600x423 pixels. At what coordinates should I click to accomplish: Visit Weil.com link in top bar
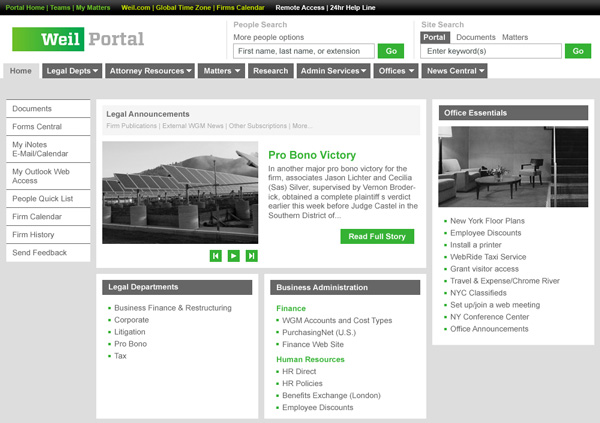coord(136,8)
